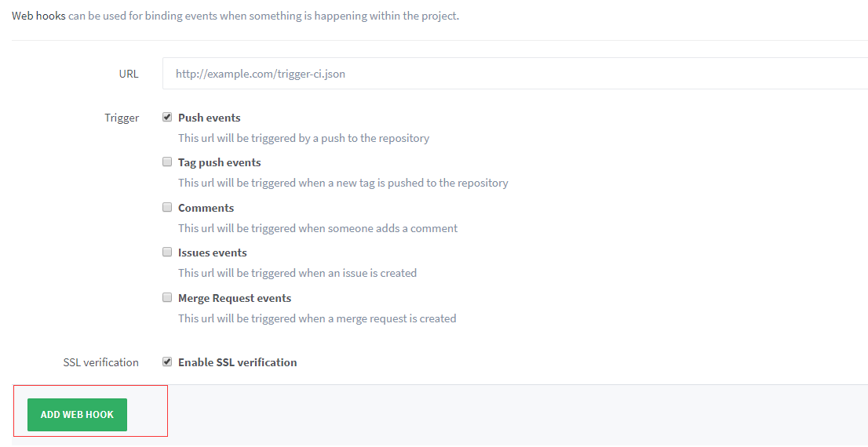Image resolution: width=868 pixels, height=447 pixels.
Task: Click the URL input field
Action: pos(514,74)
